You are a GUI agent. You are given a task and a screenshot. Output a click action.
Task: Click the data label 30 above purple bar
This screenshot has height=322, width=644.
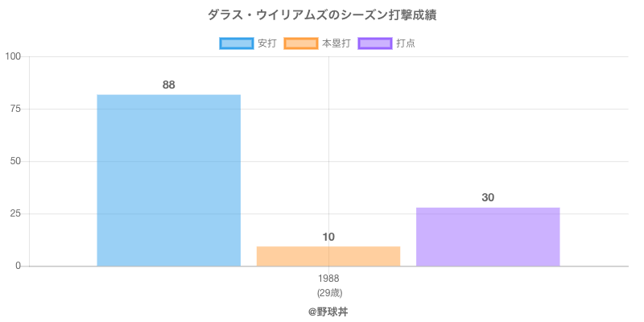(488, 197)
